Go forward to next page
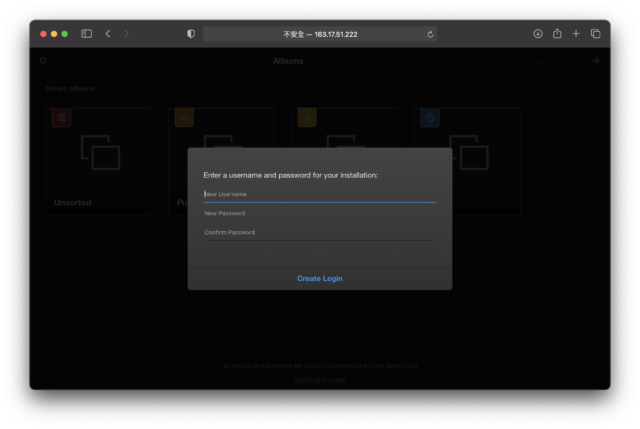Image resolution: width=640 pixels, height=429 pixels. point(126,34)
